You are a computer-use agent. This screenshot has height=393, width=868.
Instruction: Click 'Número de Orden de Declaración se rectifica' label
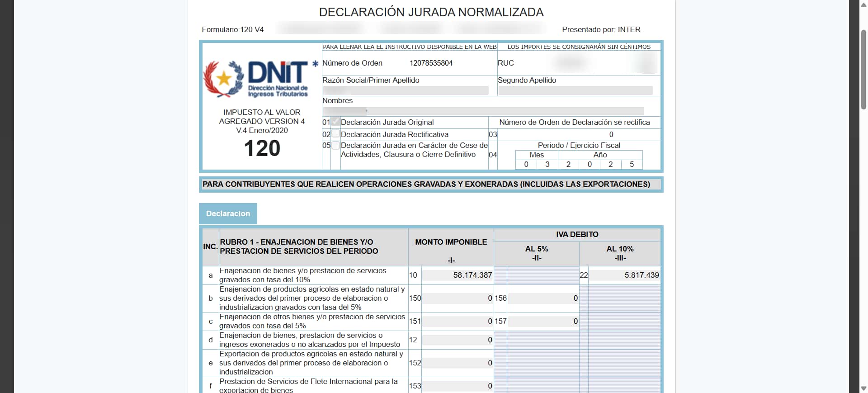pos(575,122)
